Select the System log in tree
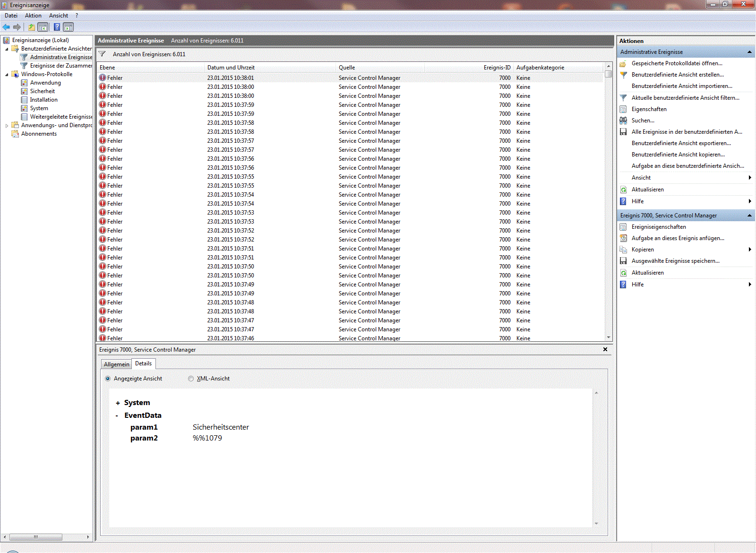 [39, 108]
